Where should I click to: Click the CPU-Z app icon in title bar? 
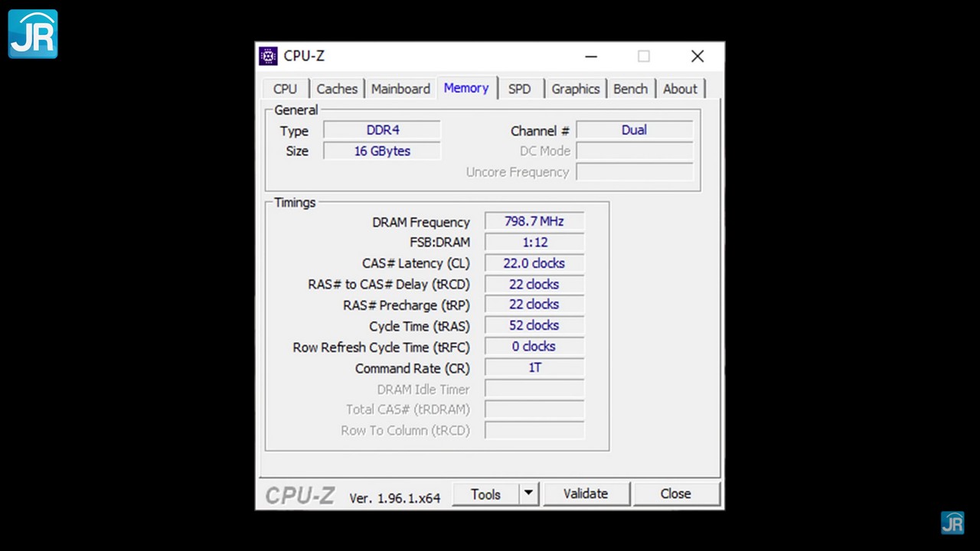pyautogui.click(x=268, y=56)
